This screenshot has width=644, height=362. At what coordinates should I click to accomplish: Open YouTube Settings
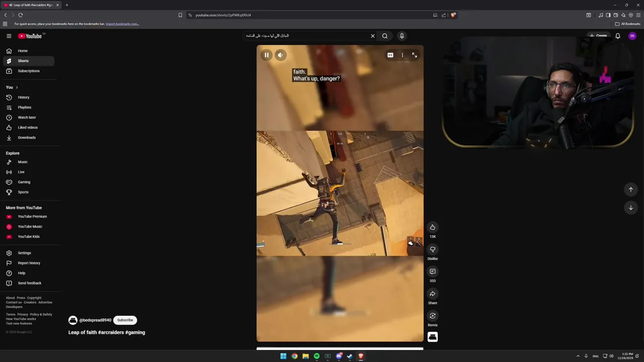(29, 253)
